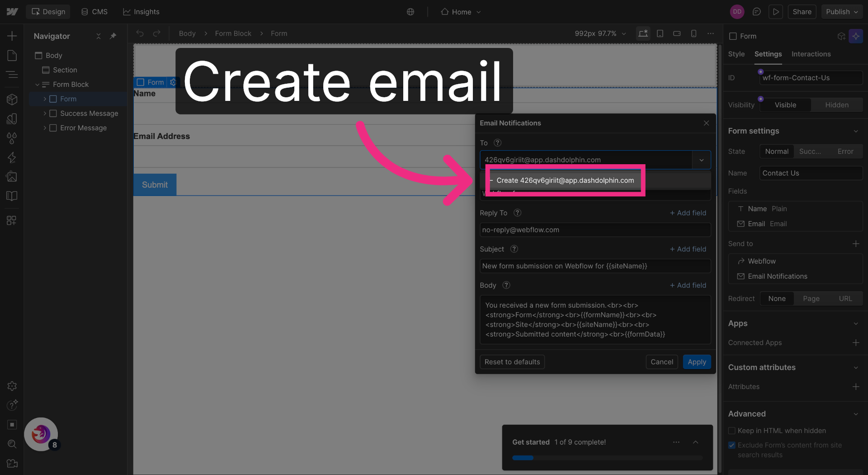Switch to mobile landscape breakpoint icon

click(x=677, y=33)
